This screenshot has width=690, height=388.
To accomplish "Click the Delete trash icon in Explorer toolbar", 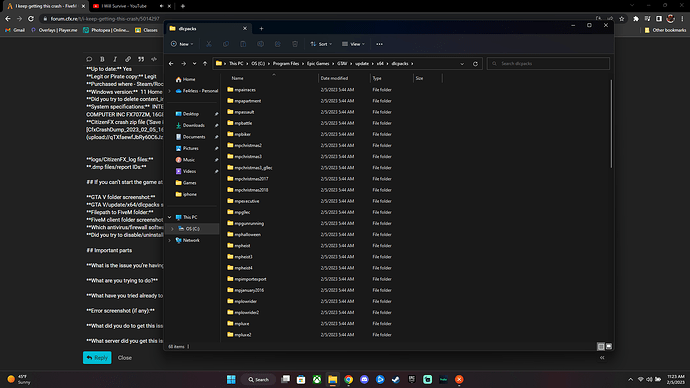I will tap(295, 44).
